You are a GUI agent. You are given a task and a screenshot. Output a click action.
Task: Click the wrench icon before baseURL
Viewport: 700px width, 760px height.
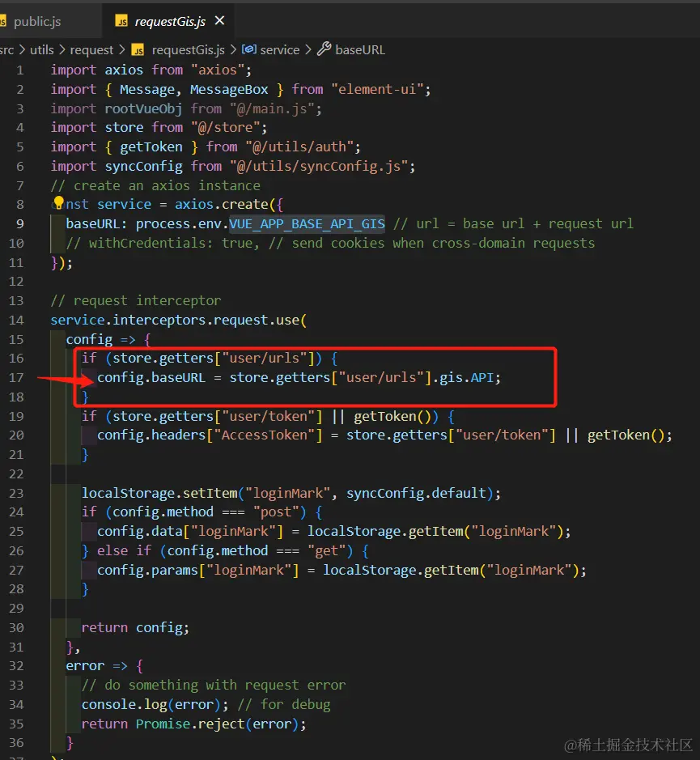324,49
